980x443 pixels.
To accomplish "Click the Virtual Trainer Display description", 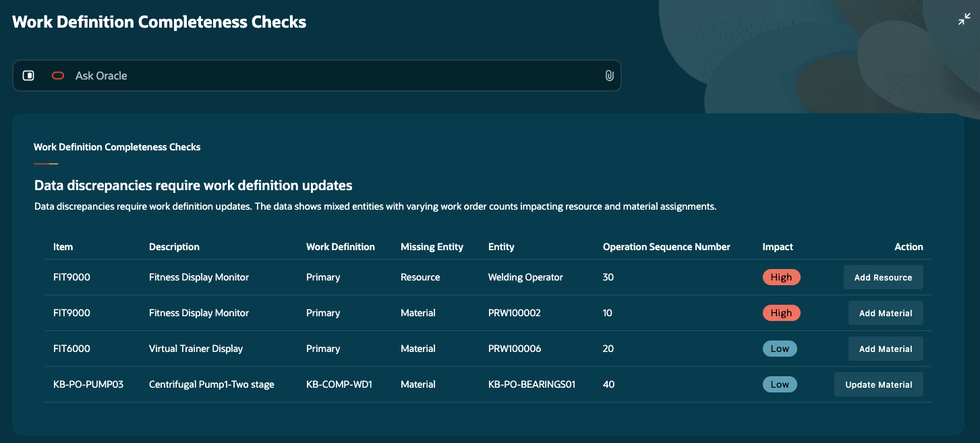I will click(196, 349).
